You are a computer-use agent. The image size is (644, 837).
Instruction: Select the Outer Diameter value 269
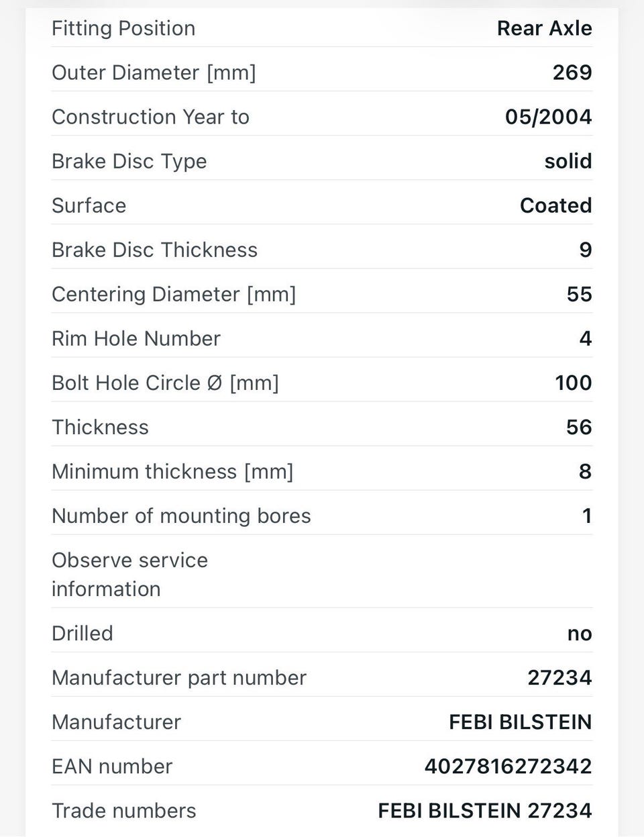[572, 72]
